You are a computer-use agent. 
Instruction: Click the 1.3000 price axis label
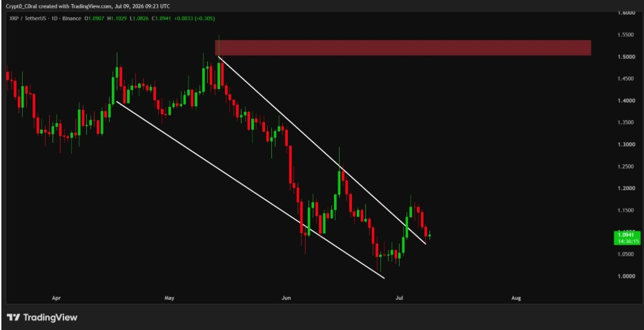click(627, 145)
